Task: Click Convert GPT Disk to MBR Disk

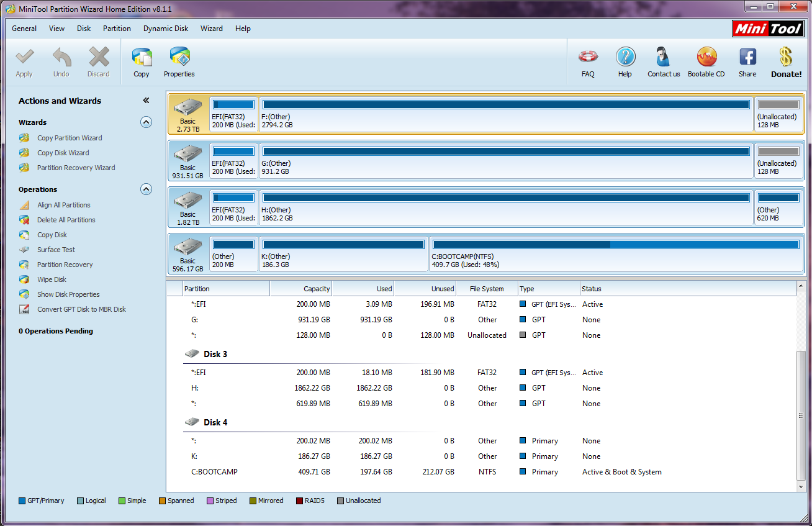Action: (81, 309)
